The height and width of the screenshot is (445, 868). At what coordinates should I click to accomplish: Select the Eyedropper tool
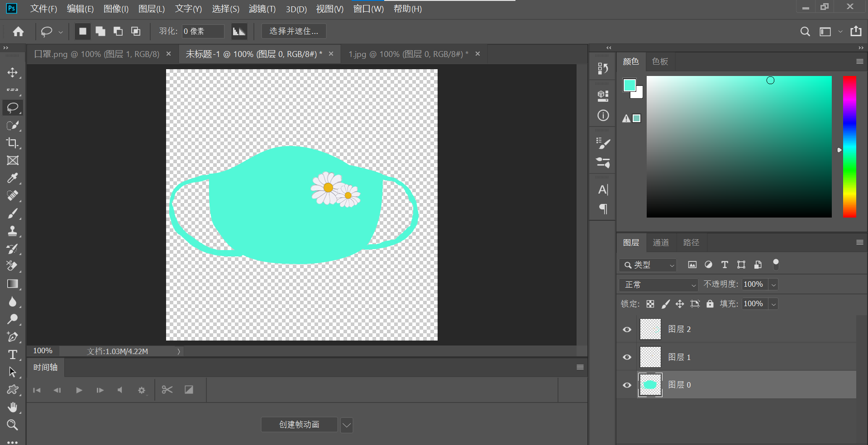(x=12, y=178)
